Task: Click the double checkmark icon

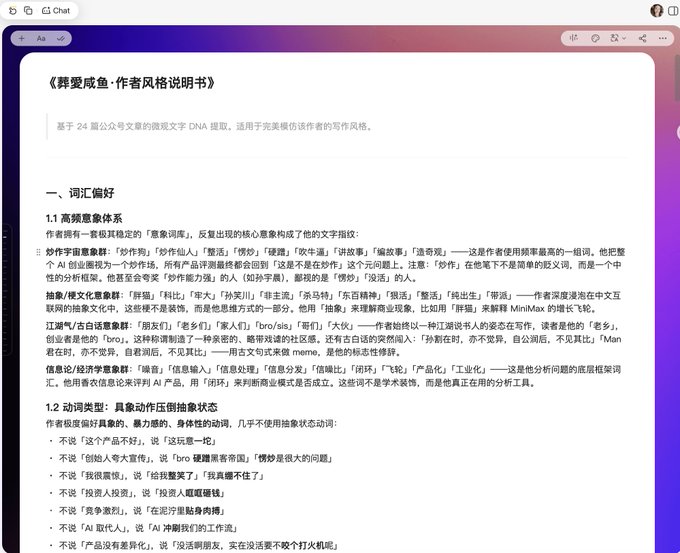Action: [61, 39]
